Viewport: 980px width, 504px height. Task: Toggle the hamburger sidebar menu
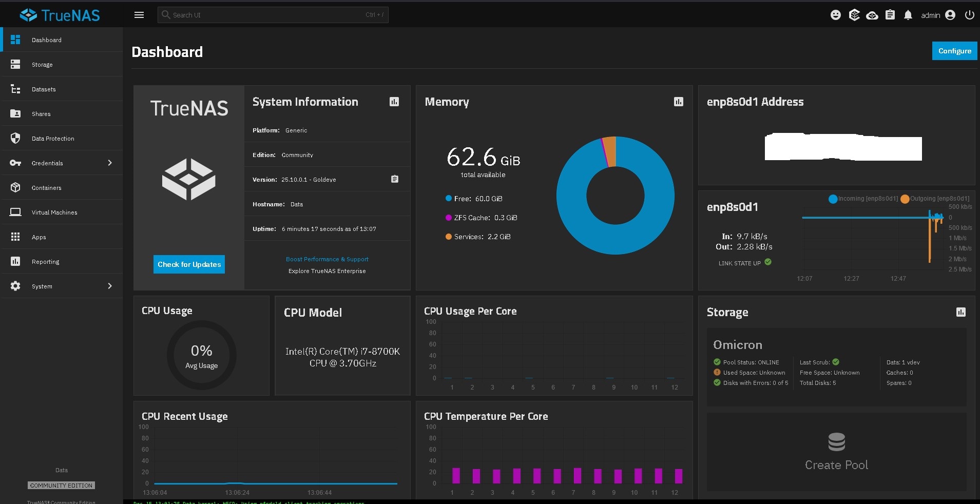139,15
